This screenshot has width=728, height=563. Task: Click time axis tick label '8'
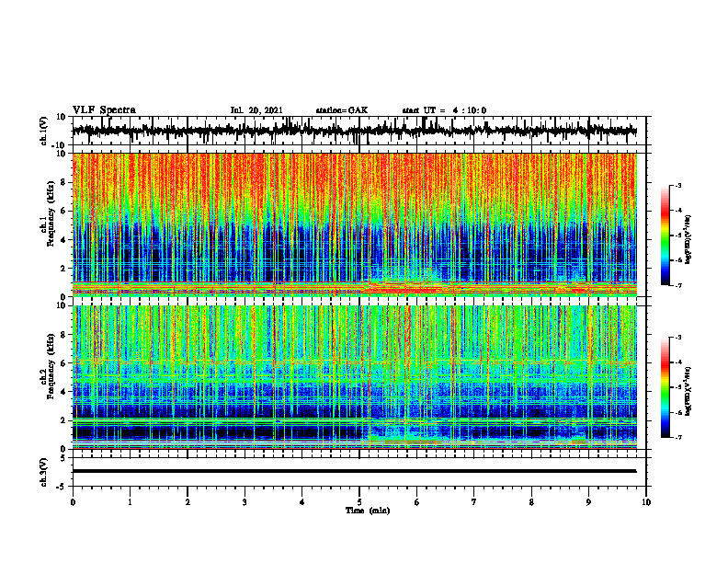click(531, 502)
